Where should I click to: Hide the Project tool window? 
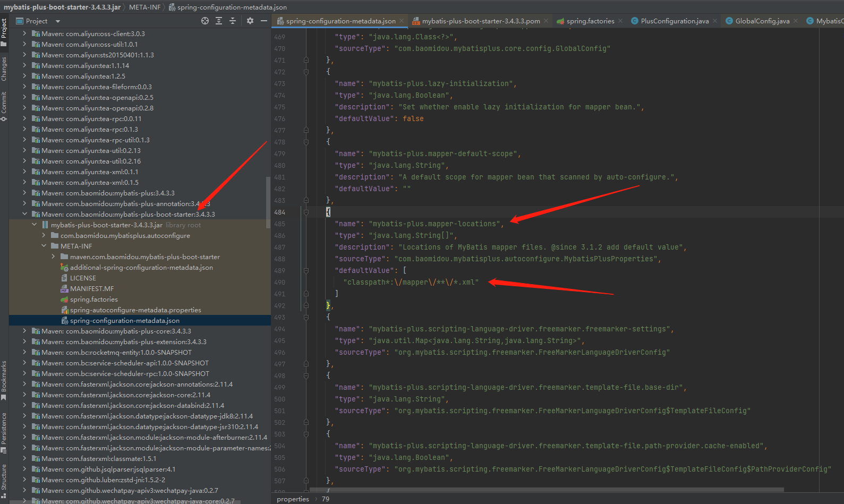point(264,21)
